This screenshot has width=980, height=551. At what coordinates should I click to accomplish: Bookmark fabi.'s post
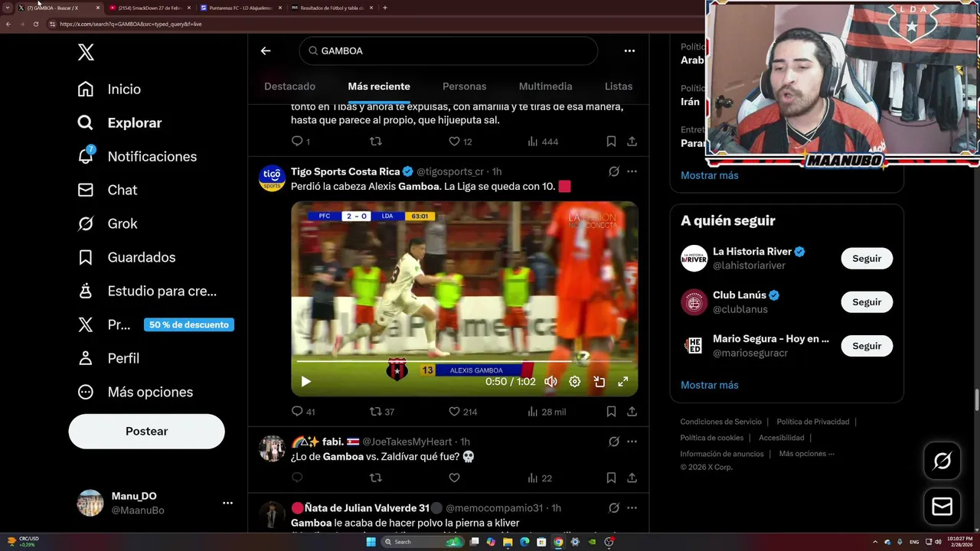pos(611,478)
